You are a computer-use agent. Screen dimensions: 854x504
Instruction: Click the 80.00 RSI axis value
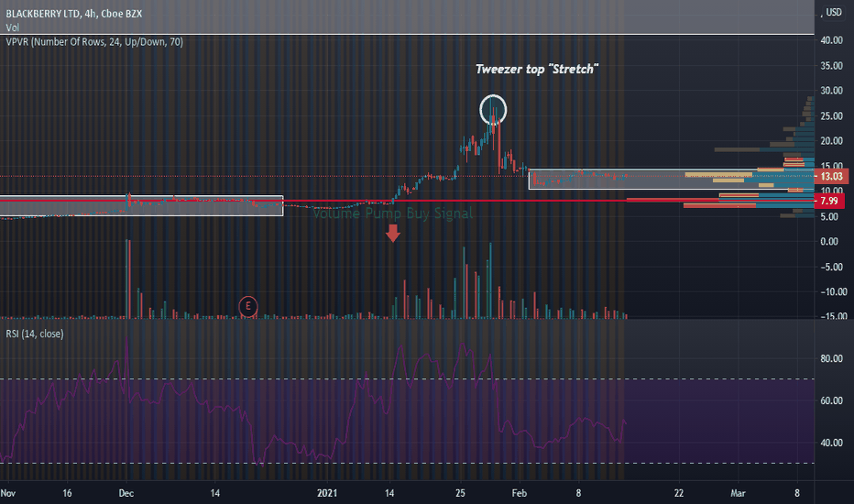(x=832, y=358)
